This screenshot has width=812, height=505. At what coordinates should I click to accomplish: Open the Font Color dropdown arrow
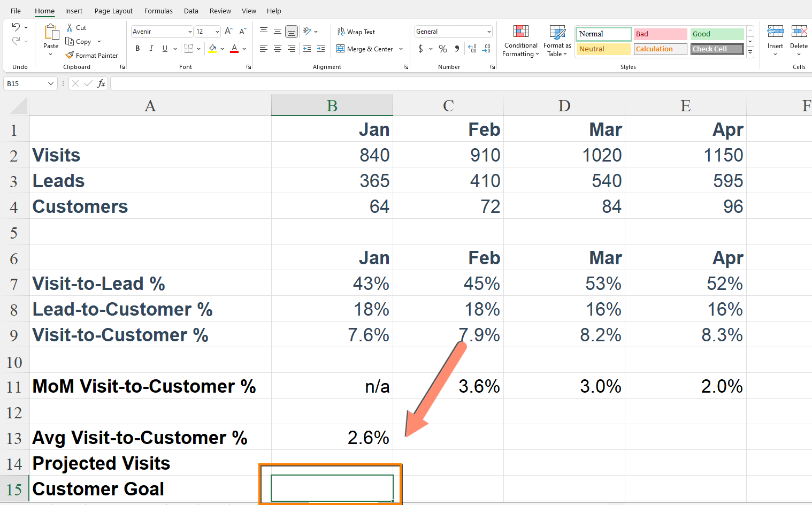[x=244, y=49]
